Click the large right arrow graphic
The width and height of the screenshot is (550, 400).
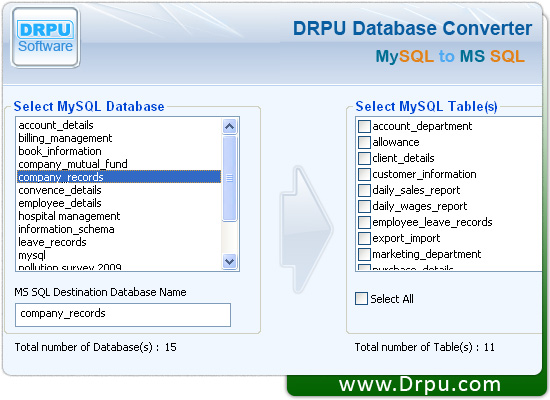click(x=307, y=229)
